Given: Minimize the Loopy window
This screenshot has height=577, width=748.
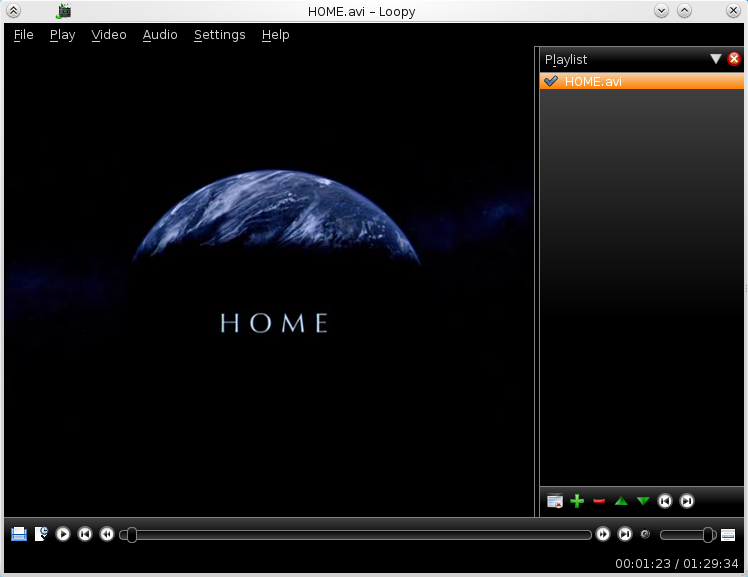Looking at the screenshot, I should click(661, 11).
